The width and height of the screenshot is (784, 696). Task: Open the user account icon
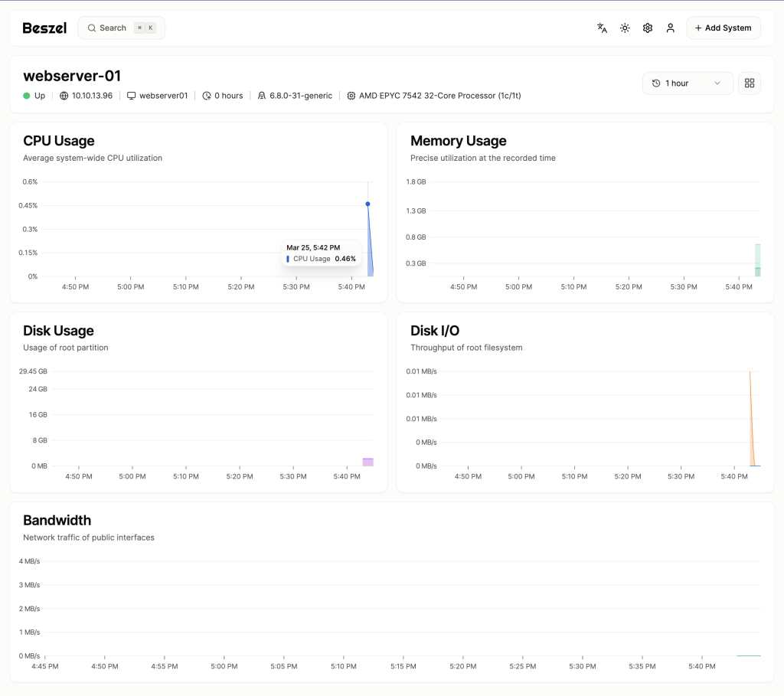(670, 28)
